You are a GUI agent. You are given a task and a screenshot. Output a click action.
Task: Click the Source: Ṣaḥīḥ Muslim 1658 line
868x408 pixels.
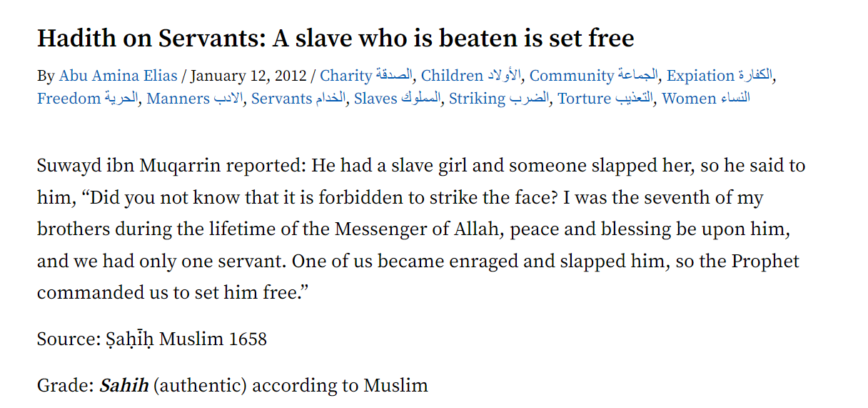point(152,338)
